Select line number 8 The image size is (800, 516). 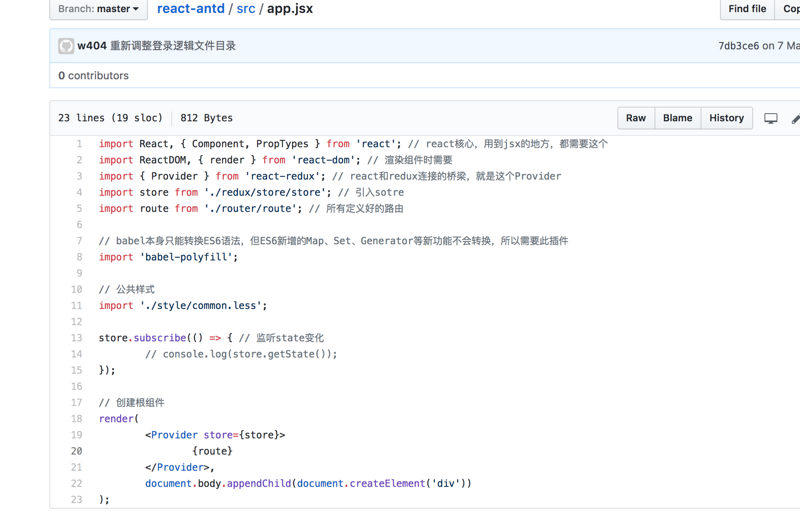(x=79, y=257)
